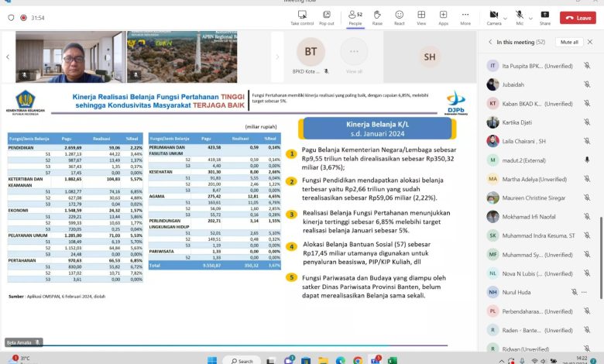604x364 pixels.
Task: Click the Mute all button
Action: [x=569, y=42]
